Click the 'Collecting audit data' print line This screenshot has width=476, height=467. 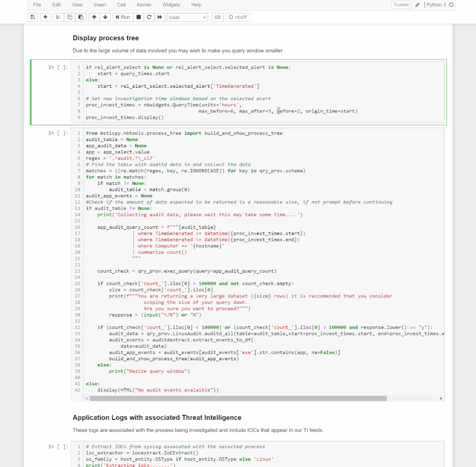[x=200, y=214]
